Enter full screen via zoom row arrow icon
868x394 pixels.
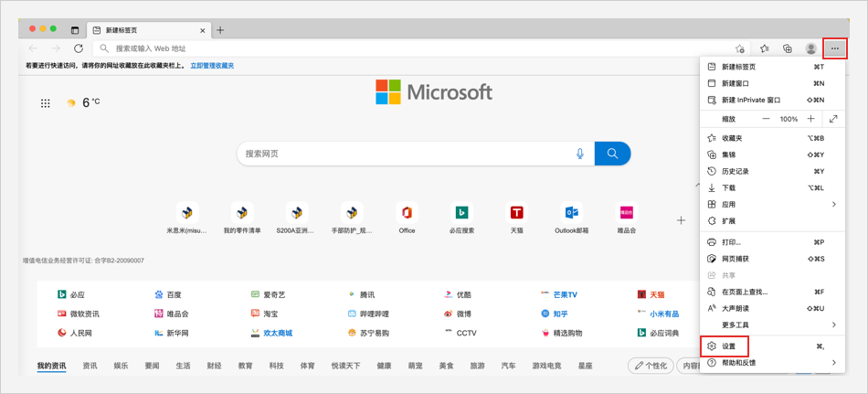click(833, 119)
